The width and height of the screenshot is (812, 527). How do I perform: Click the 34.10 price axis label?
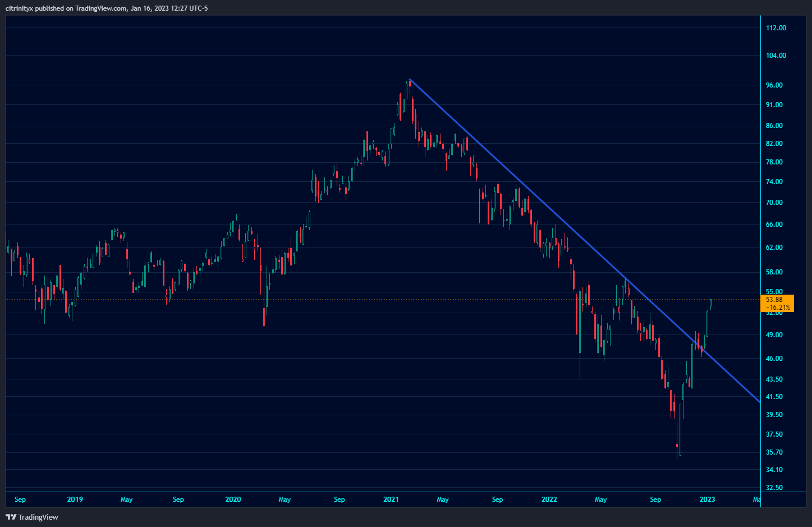point(774,470)
